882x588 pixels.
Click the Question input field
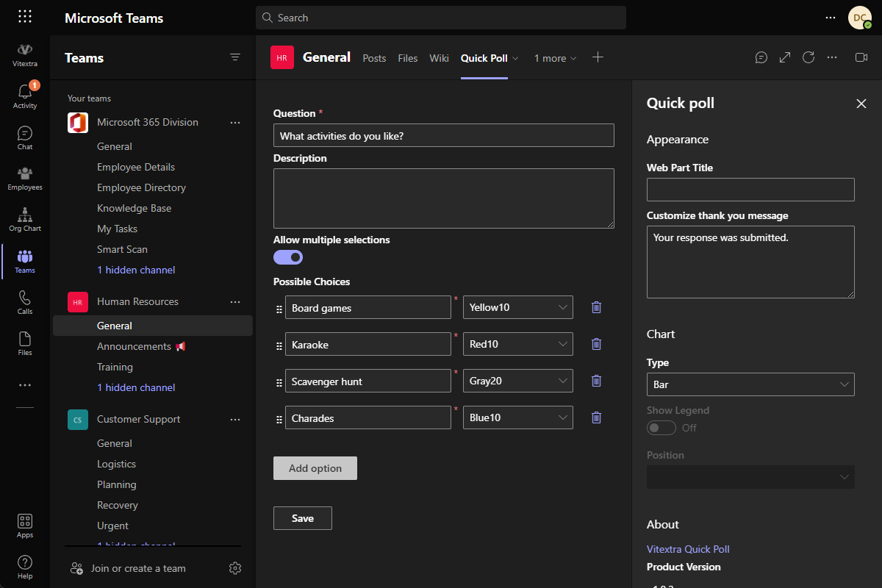(444, 135)
